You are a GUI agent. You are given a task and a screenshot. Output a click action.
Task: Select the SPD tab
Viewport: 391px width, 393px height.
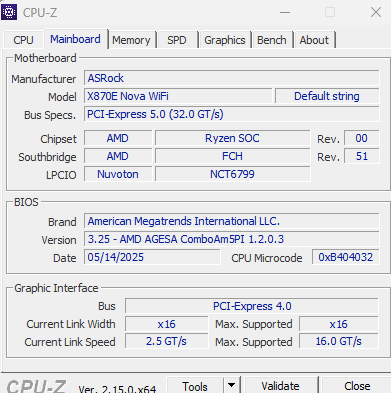coord(177,40)
